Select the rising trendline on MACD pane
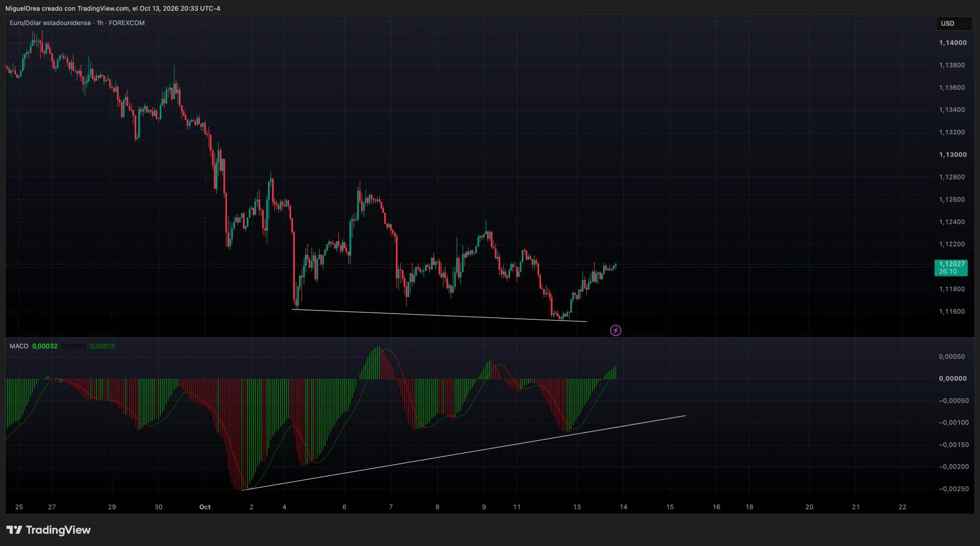The width and height of the screenshot is (980, 546). (x=464, y=453)
